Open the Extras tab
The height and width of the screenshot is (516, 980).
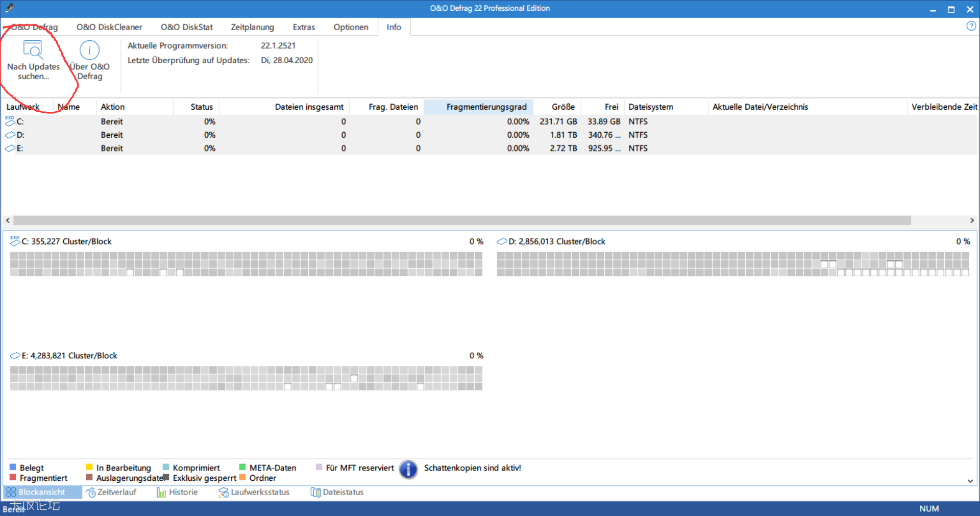click(304, 27)
